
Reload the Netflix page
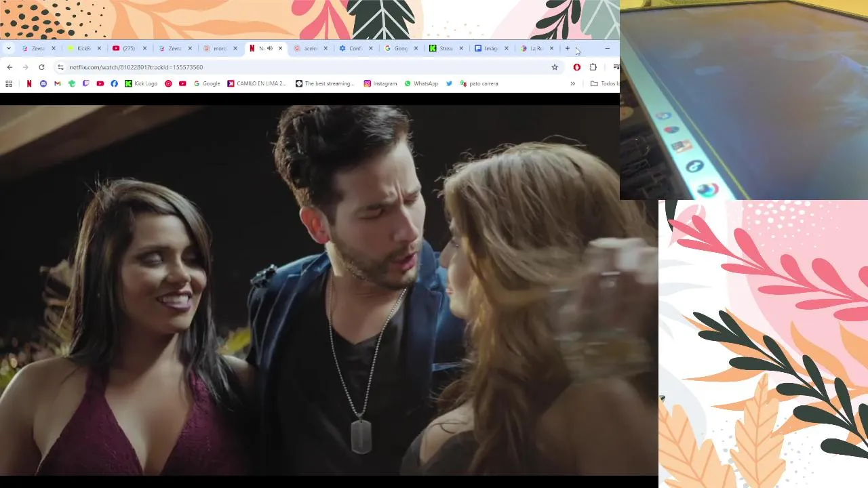[x=41, y=67]
